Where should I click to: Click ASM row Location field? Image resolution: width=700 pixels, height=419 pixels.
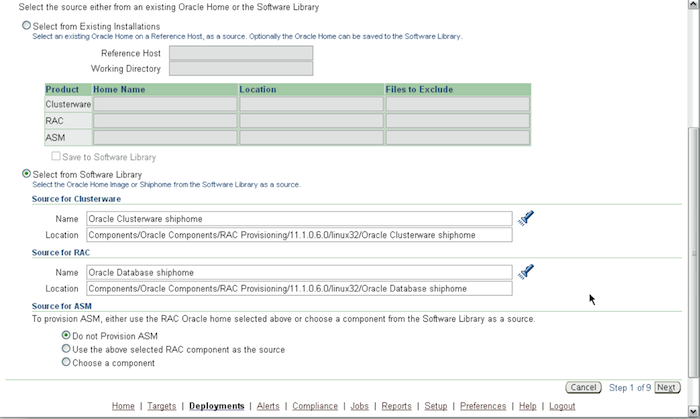(311, 137)
